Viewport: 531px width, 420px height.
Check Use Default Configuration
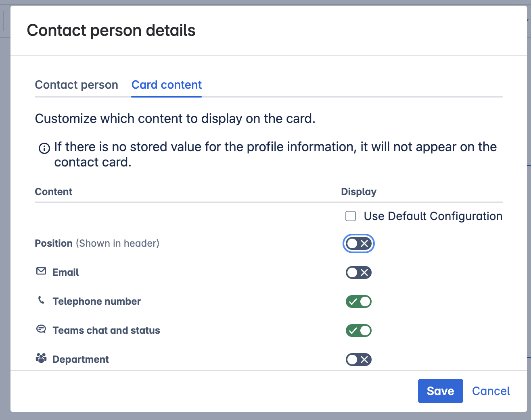tap(350, 216)
